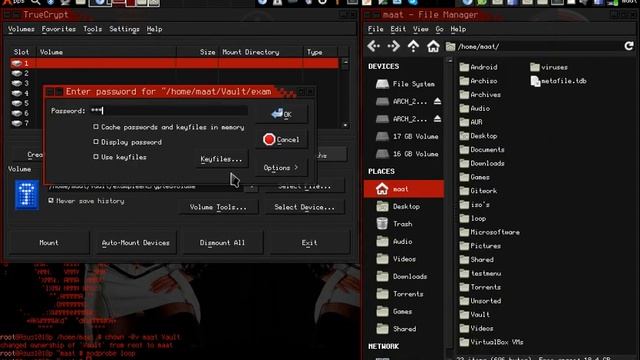Open TrueCrypt Settings menu

pos(124,29)
